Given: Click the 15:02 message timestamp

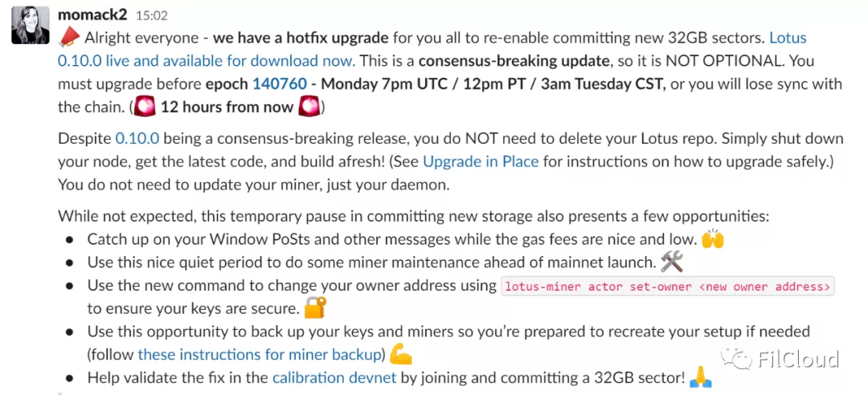Looking at the screenshot, I should [x=151, y=15].
